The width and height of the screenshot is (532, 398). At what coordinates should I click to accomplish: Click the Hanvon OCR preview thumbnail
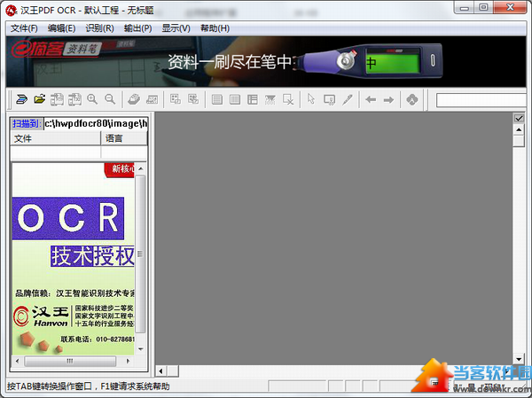[x=74, y=259]
